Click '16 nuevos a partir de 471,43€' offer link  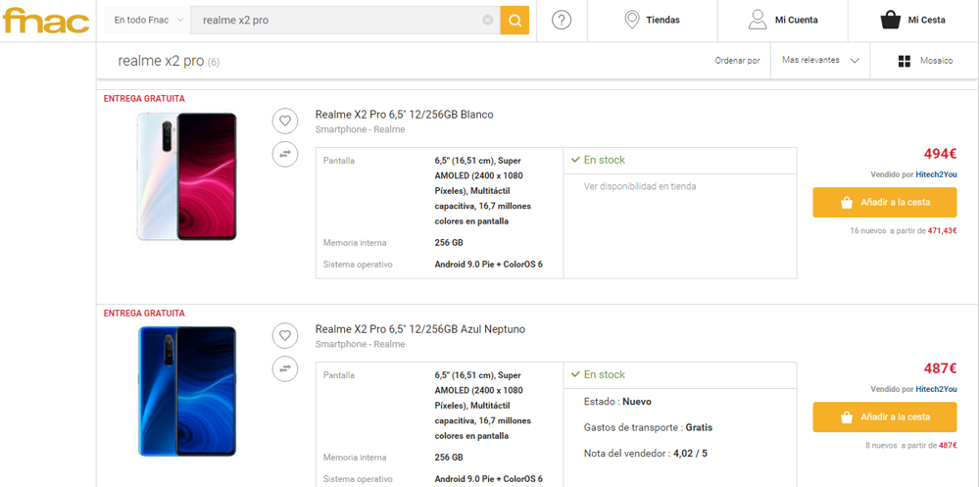coord(904,230)
